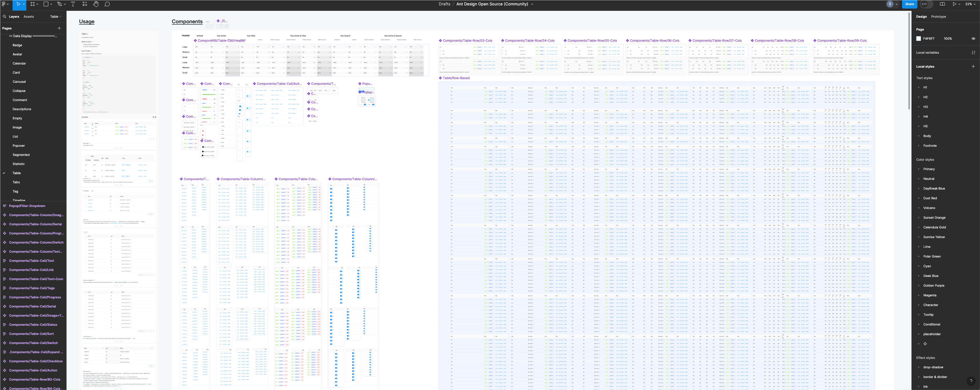The width and height of the screenshot is (980, 390).
Task: Switch to the Prototype tab
Action: pos(939,17)
